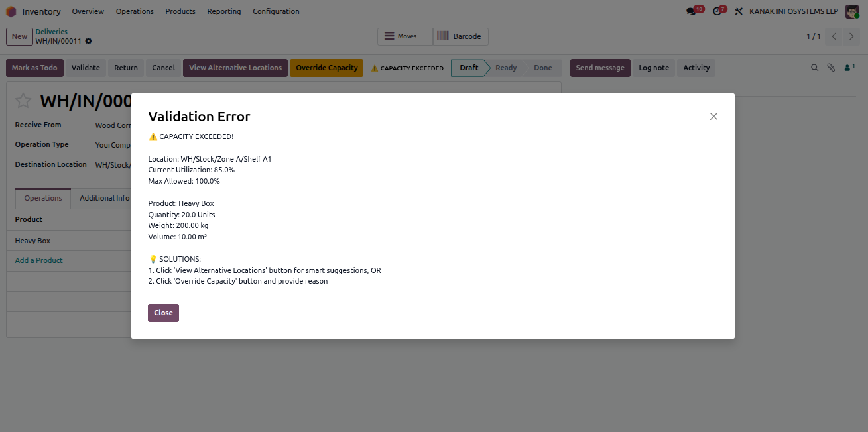
Task: Select the Done status stage
Action: click(x=543, y=68)
